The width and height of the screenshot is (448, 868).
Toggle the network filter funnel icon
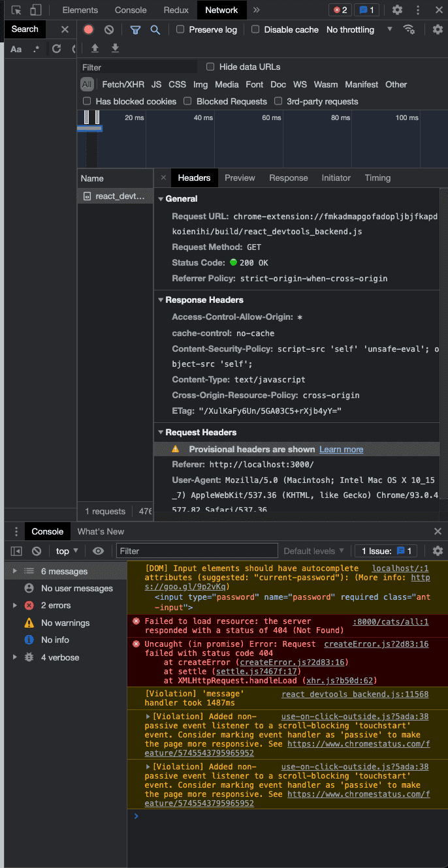(x=135, y=29)
